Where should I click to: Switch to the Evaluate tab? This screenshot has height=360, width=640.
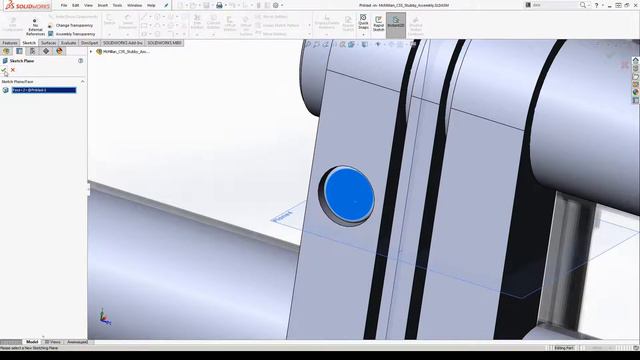[x=69, y=43]
